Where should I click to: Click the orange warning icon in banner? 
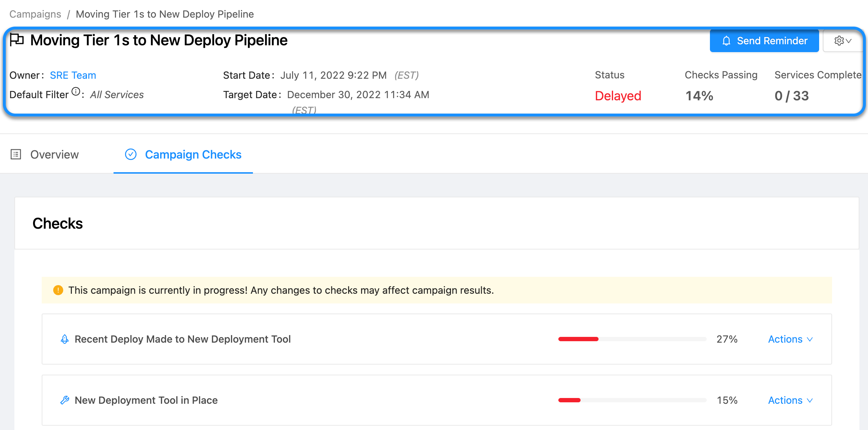[x=58, y=290]
